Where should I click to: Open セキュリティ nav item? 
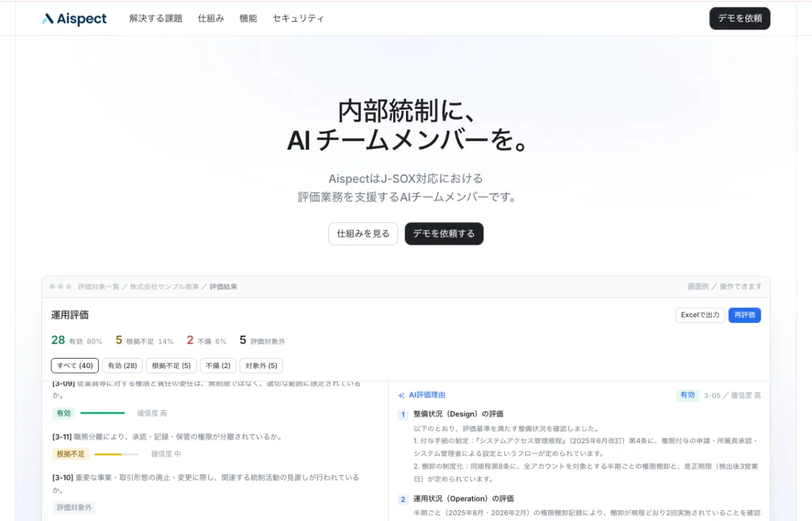pyautogui.click(x=298, y=18)
